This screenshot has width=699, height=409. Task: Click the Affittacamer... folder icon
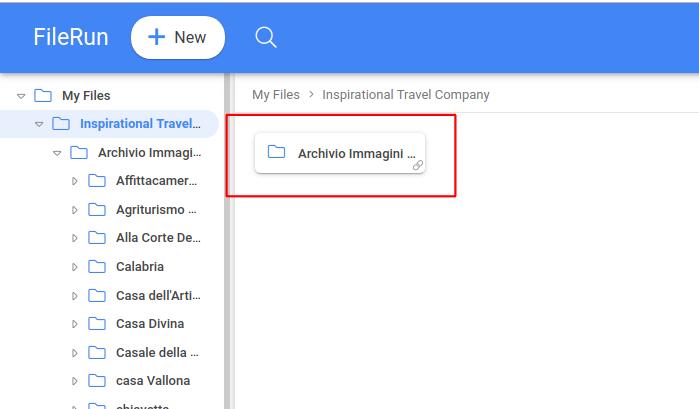[x=97, y=181]
